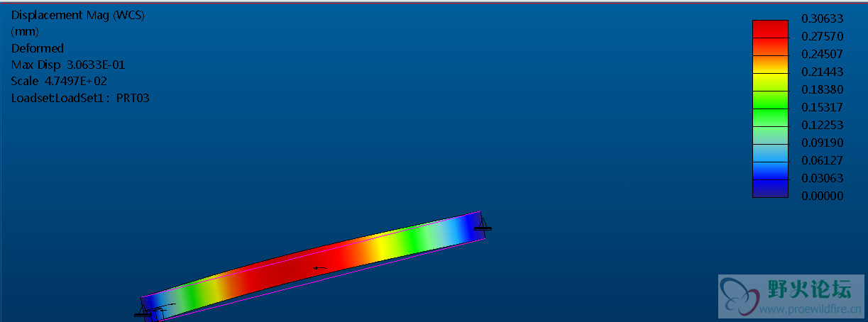Image resolution: width=868 pixels, height=322 pixels.
Task: Select the dark red maximum legend band
Action: 770,29
